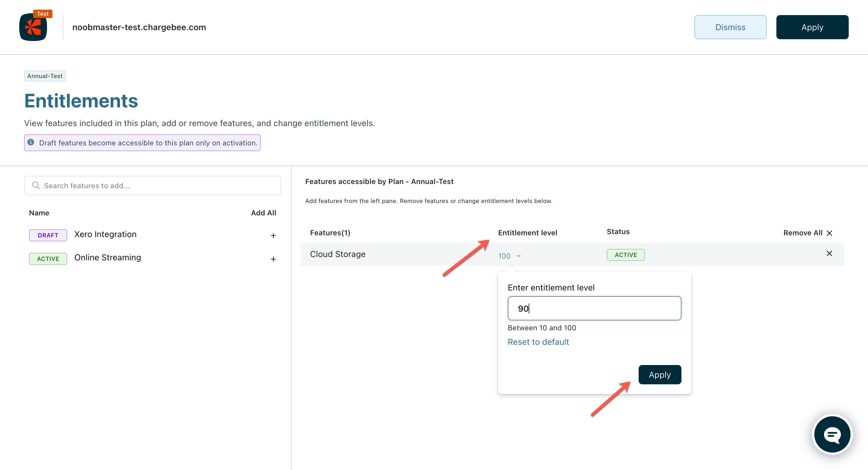Dismiss the entitlements page
The height and width of the screenshot is (470, 868).
coord(730,27)
